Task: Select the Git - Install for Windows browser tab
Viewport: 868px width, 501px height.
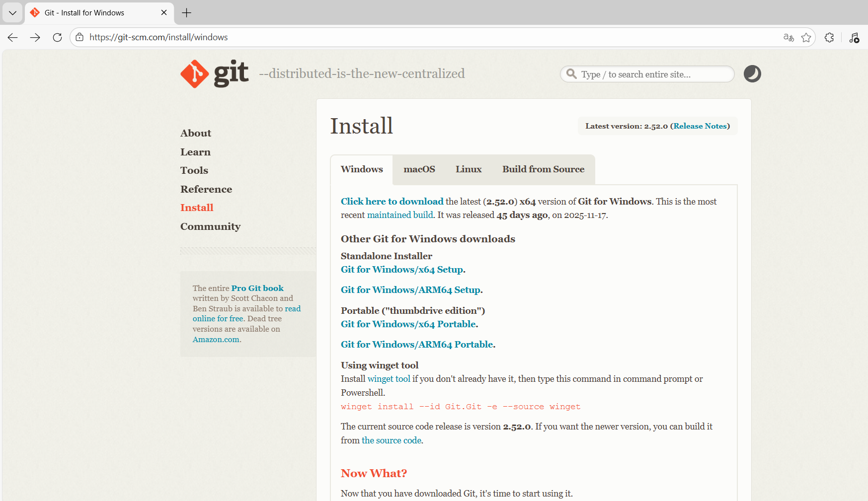Action: (x=99, y=13)
